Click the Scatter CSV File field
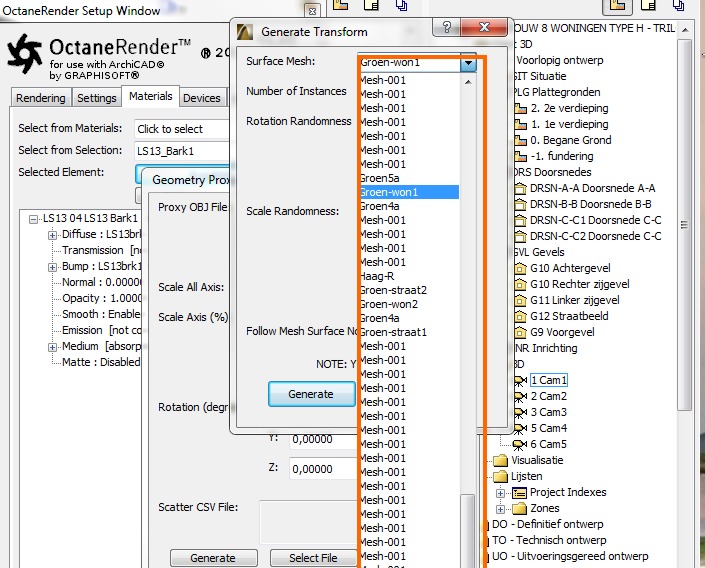The width and height of the screenshot is (705, 568). (309, 522)
